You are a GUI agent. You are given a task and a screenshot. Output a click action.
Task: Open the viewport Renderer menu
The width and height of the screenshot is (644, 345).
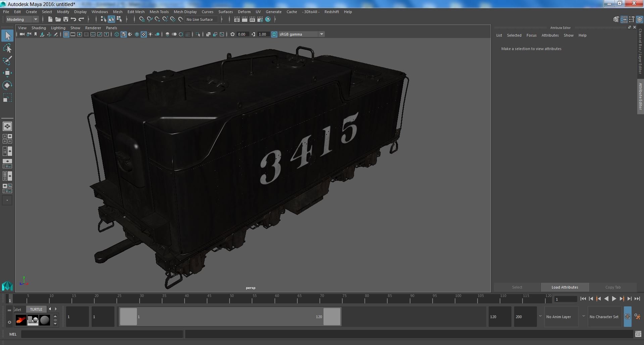[93, 28]
